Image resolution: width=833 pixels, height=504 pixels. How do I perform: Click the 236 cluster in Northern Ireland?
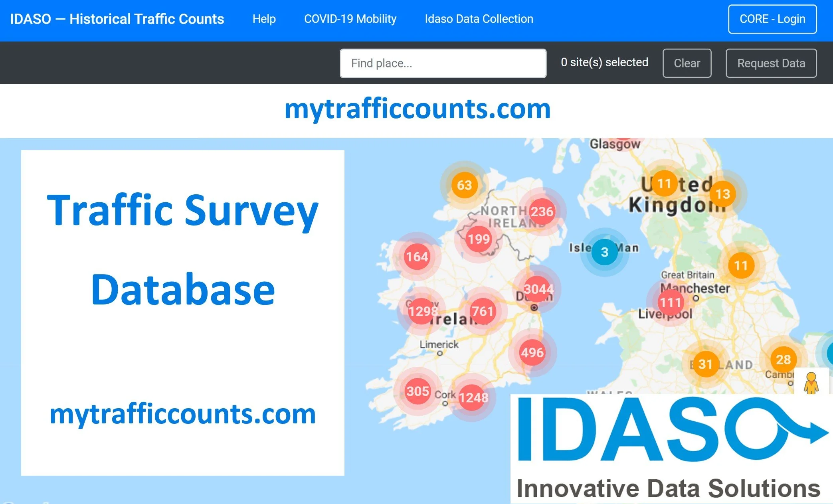(x=542, y=211)
